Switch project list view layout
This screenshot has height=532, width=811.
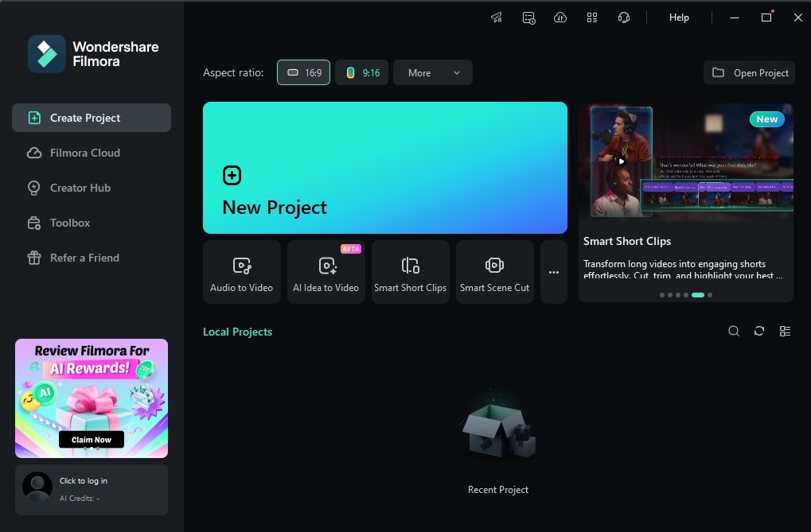click(x=786, y=331)
